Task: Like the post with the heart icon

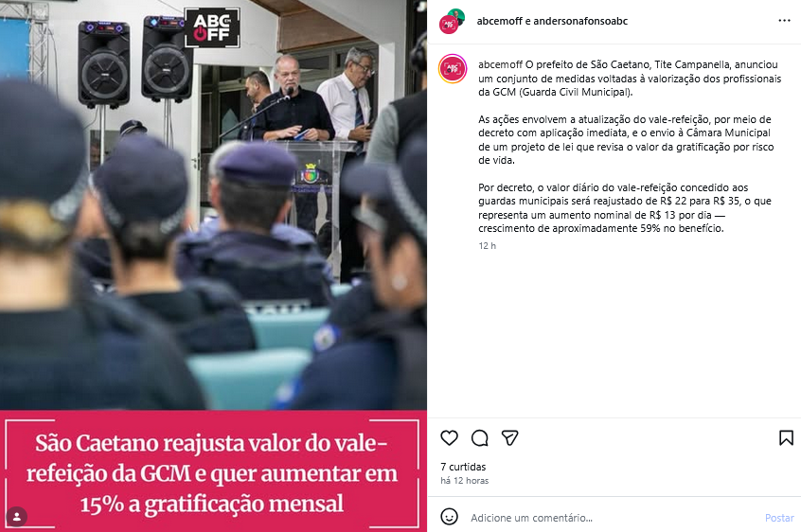Action: coord(449,437)
